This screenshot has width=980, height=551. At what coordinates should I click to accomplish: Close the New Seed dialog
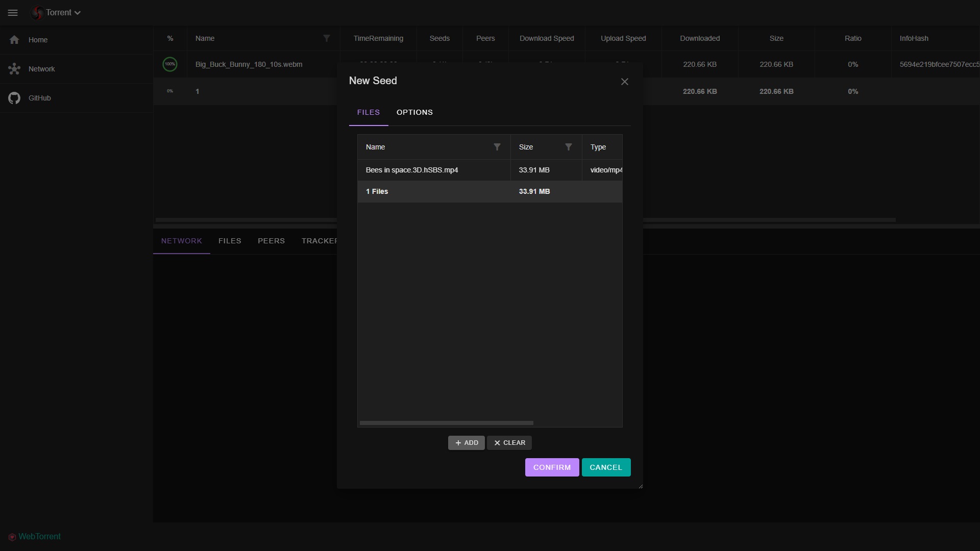[x=624, y=82]
